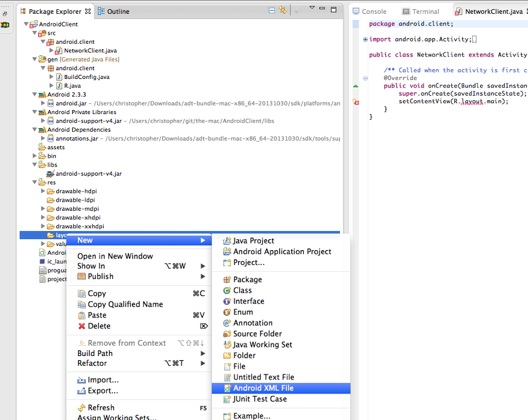Expand NetworkClient.java in the tree
The height and width of the screenshot is (420, 528).
51,51
